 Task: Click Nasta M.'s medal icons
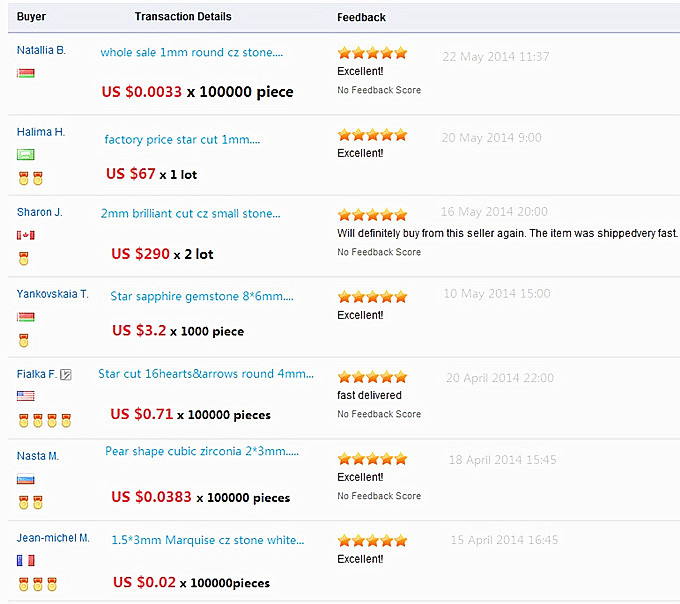pos(31,502)
